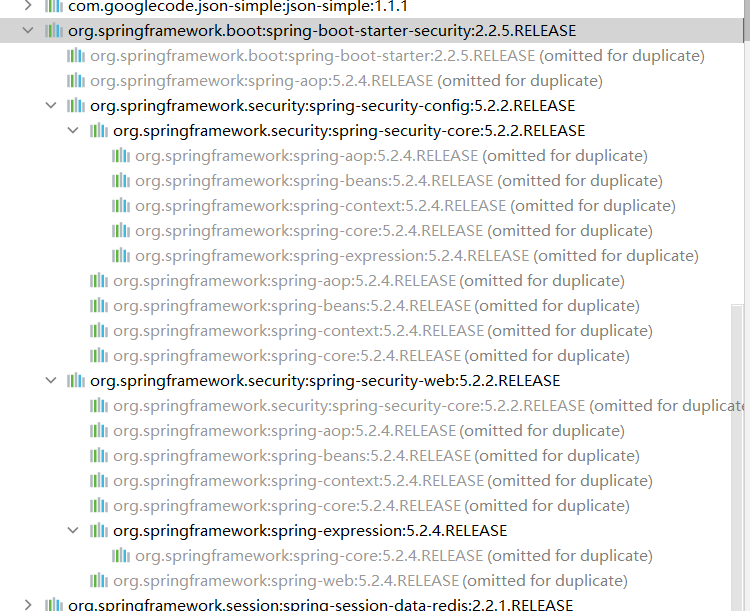
Task: Expand the json-simple:1.1.1 dependency node
Action: (x=28, y=6)
